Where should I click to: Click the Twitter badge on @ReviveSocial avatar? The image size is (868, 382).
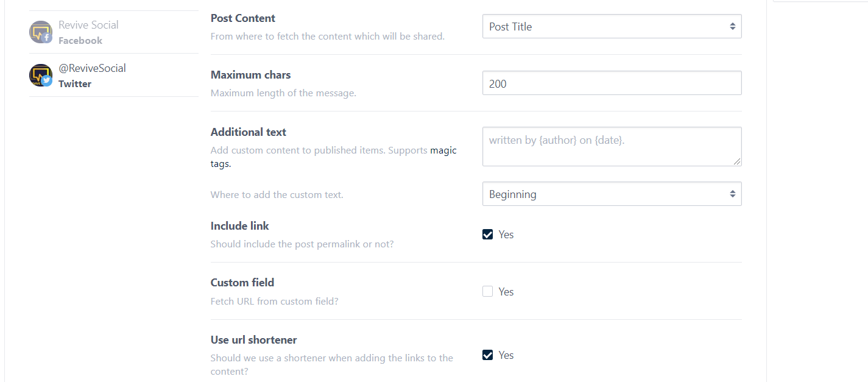47,81
